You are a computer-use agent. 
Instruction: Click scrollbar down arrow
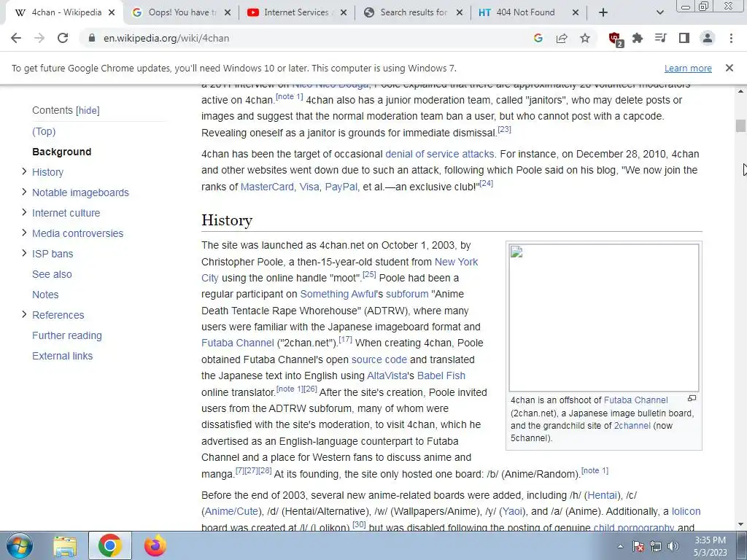click(740, 525)
